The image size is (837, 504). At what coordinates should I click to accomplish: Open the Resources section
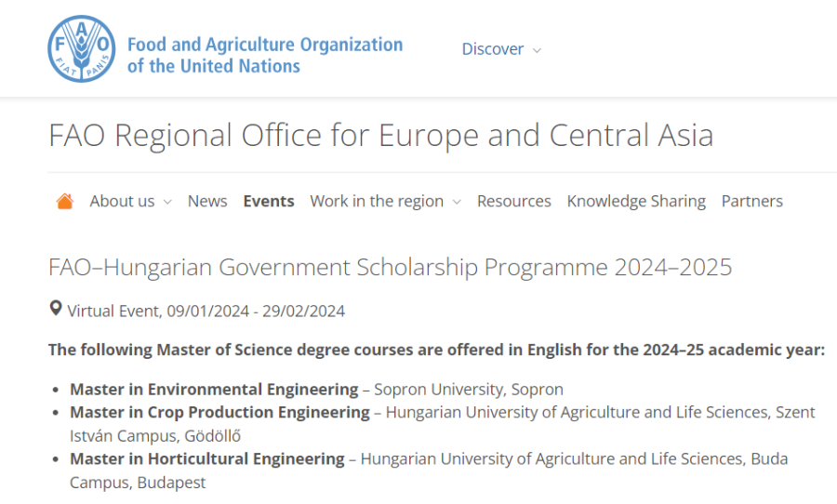pyautogui.click(x=513, y=201)
